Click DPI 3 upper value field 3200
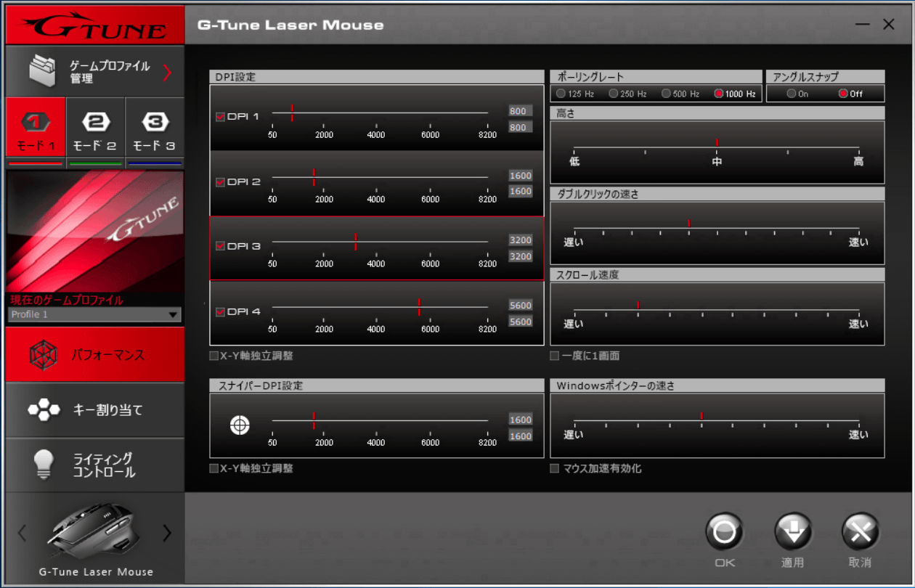This screenshot has width=915, height=588. (x=521, y=240)
